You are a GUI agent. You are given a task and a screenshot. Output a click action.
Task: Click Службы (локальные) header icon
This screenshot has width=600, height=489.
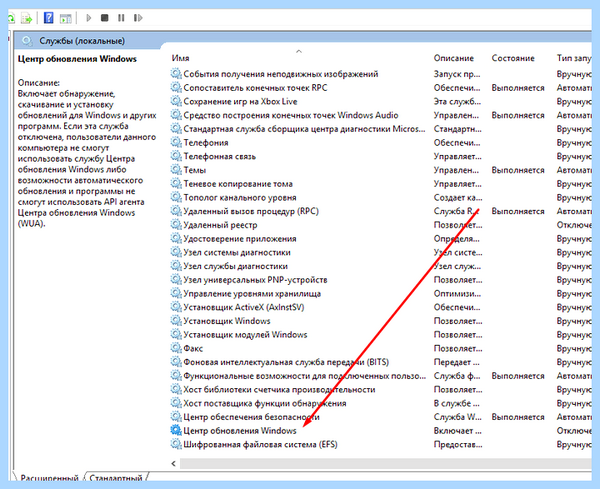coord(27,41)
